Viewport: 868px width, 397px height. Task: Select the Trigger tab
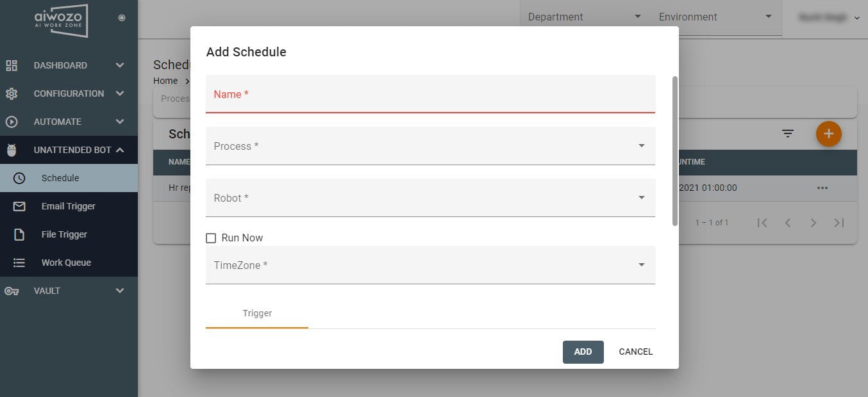257,314
